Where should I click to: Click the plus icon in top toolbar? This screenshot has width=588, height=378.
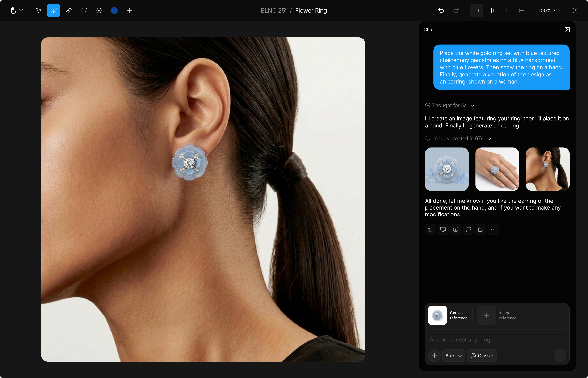[x=129, y=10]
